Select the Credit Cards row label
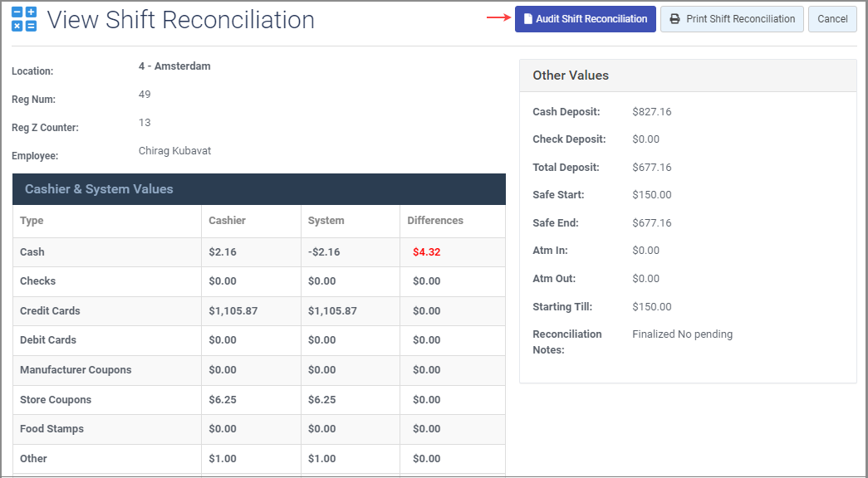 (x=50, y=311)
